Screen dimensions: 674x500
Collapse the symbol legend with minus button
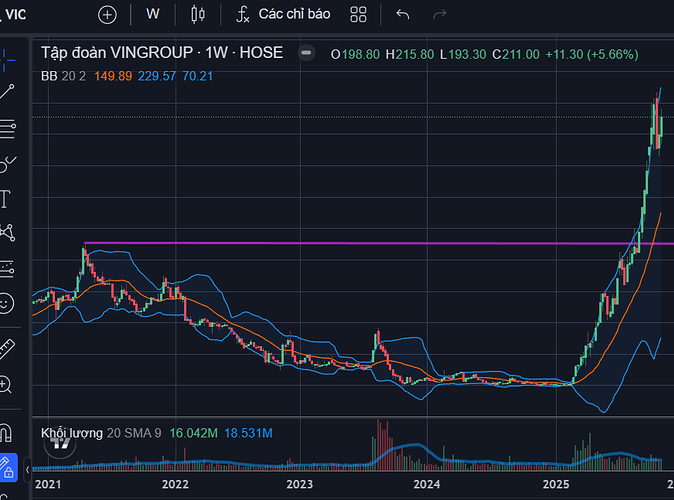click(307, 53)
